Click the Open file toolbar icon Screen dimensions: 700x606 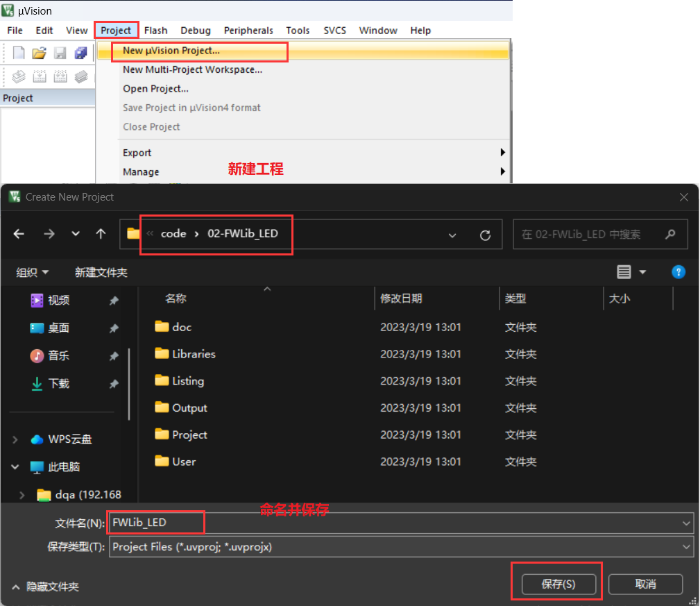pos(40,53)
